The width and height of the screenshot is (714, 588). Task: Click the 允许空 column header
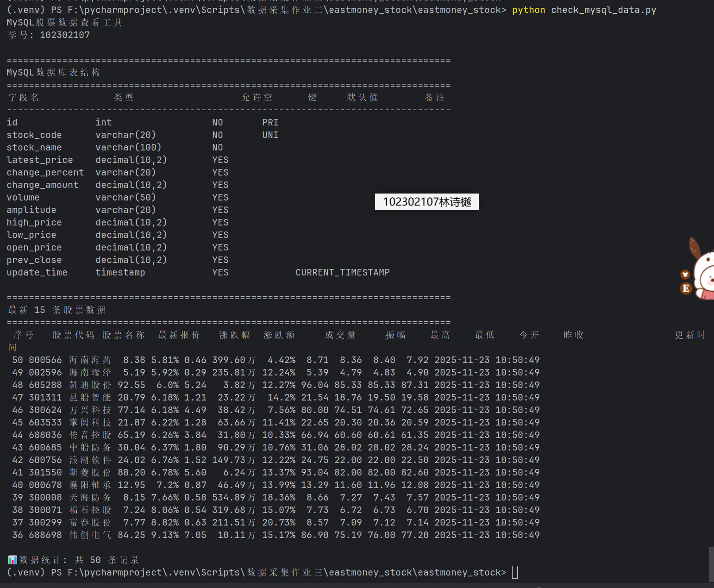coord(257,97)
